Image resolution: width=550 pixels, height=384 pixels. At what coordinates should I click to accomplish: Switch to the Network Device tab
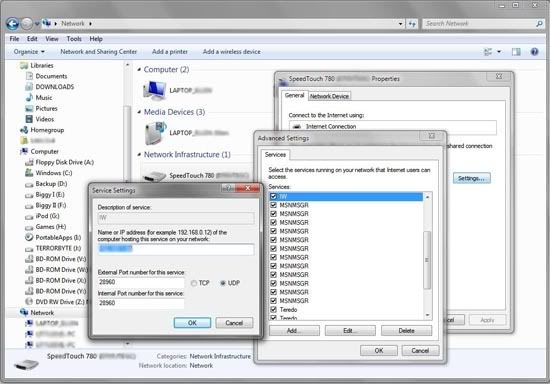tap(329, 96)
